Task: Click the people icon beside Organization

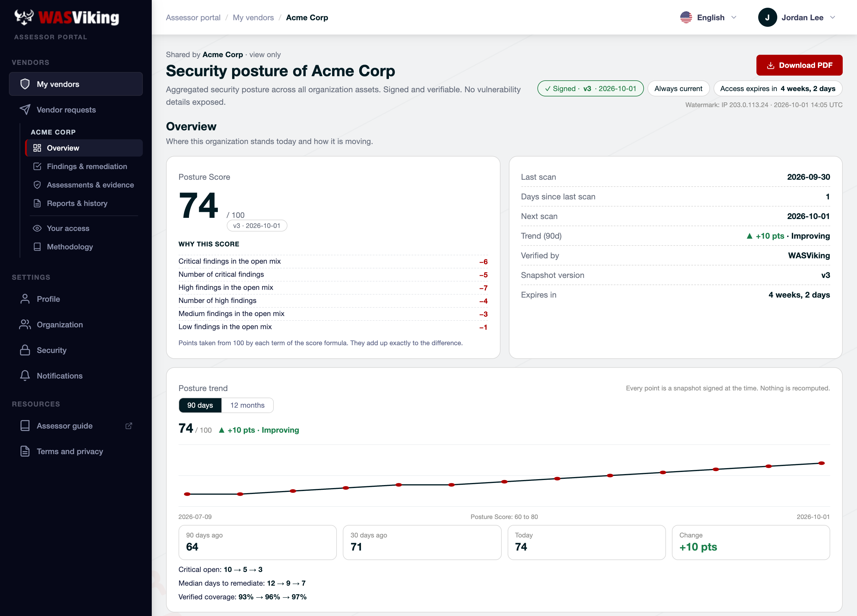Action: pos(25,325)
